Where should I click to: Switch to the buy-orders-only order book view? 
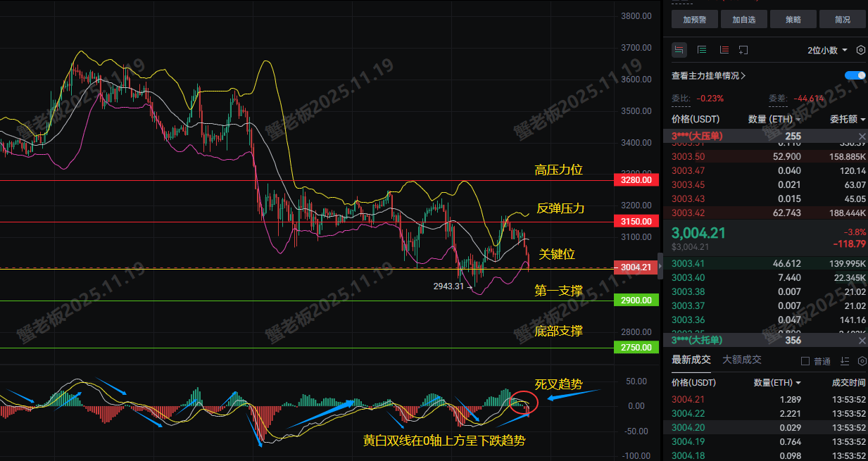(702, 50)
